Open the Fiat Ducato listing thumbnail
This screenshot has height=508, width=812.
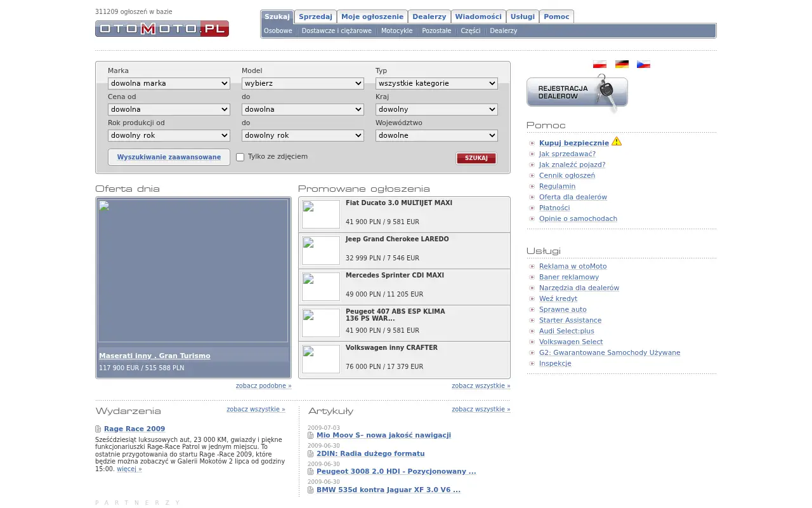321,215
